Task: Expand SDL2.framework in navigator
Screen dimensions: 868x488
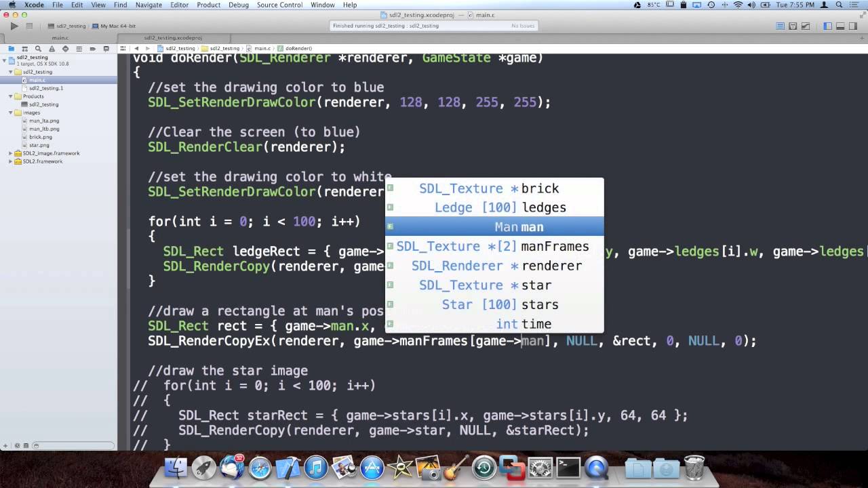Action: pos(11,161)
